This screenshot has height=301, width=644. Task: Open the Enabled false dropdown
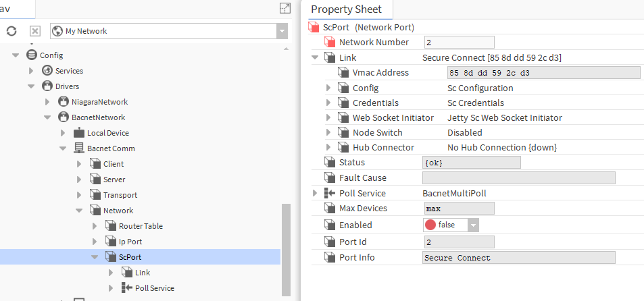473,225
